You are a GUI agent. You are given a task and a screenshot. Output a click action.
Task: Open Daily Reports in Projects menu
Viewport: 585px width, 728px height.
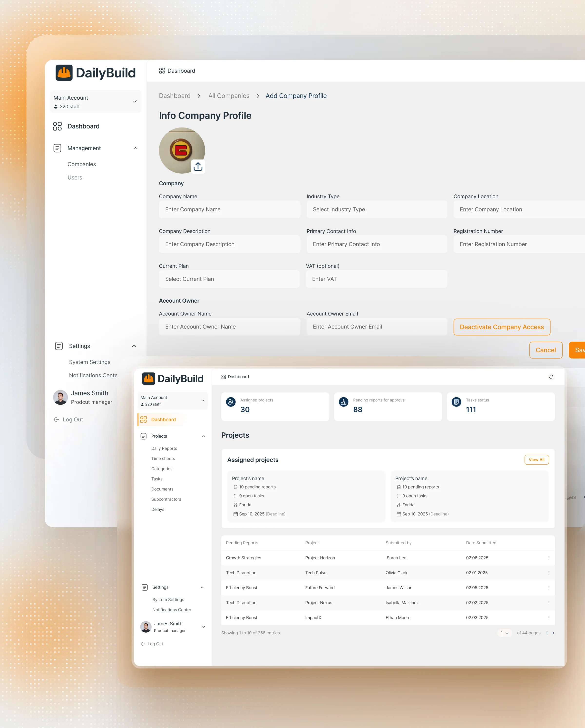(164, 449)
